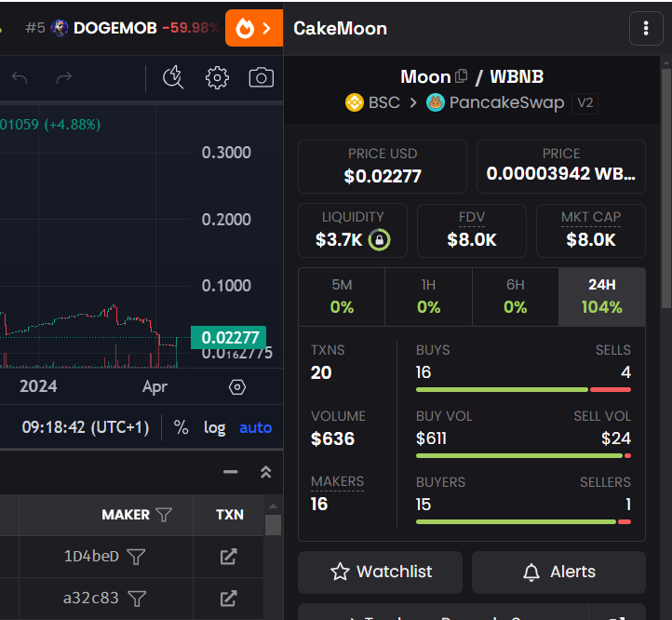Click the MKT CAP $8.0K value
The height and width of the screenshot is (620, 672).
point(591,239)
